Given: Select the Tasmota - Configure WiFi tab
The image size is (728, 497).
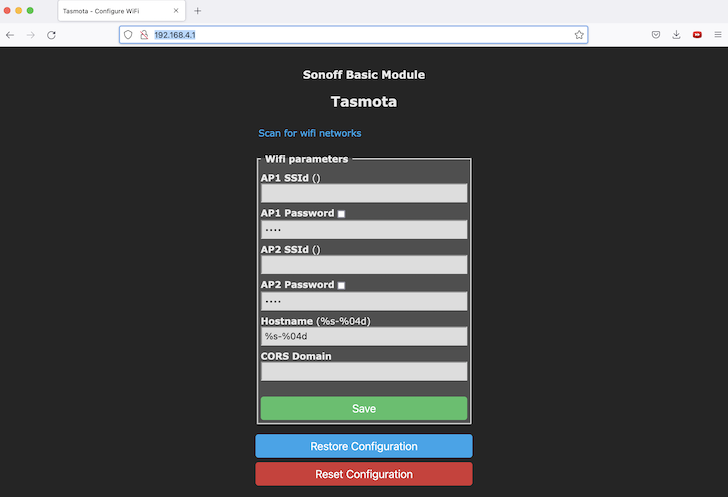Looking at the screenshot, I should [x=122, y=11].
